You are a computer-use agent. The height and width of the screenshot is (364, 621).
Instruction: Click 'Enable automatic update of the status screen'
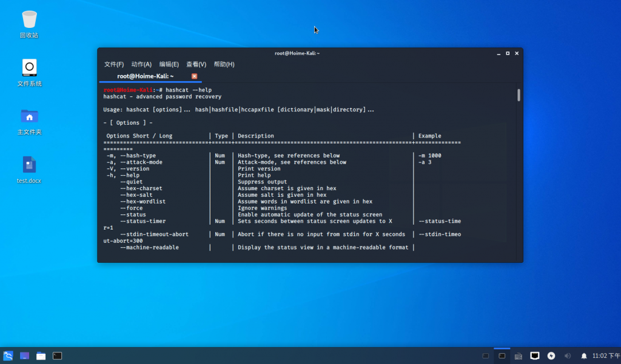point(310,214)
